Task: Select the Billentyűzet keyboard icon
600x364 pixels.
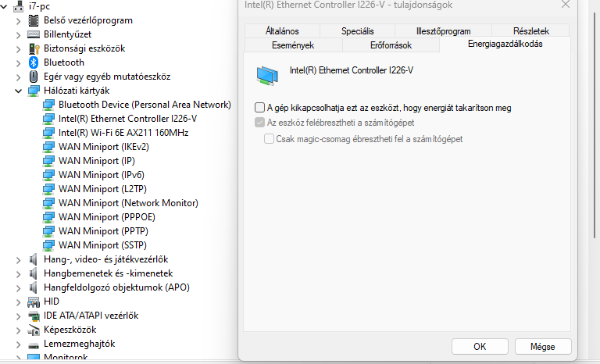Action: tap(34, 34)
